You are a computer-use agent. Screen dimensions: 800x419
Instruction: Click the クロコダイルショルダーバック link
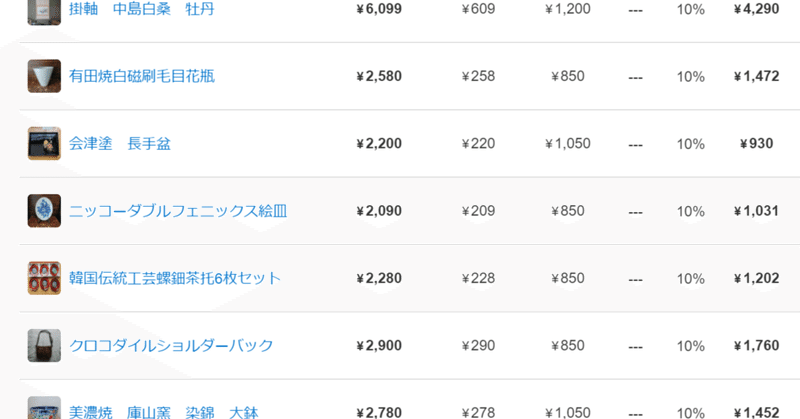tap(171, 346)
